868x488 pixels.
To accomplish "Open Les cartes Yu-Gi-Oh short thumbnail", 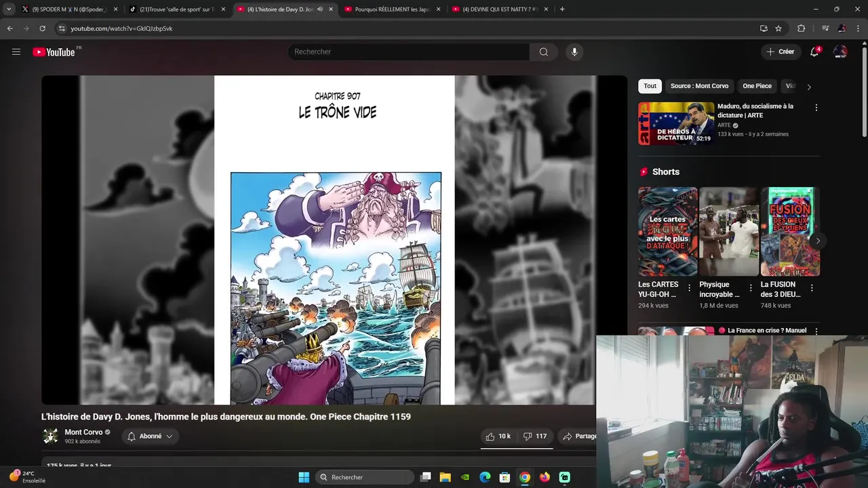I will [x=668, y=232].
